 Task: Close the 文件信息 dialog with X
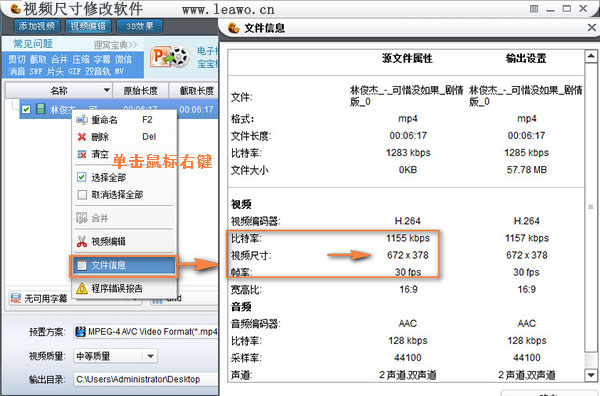(592, 28)
